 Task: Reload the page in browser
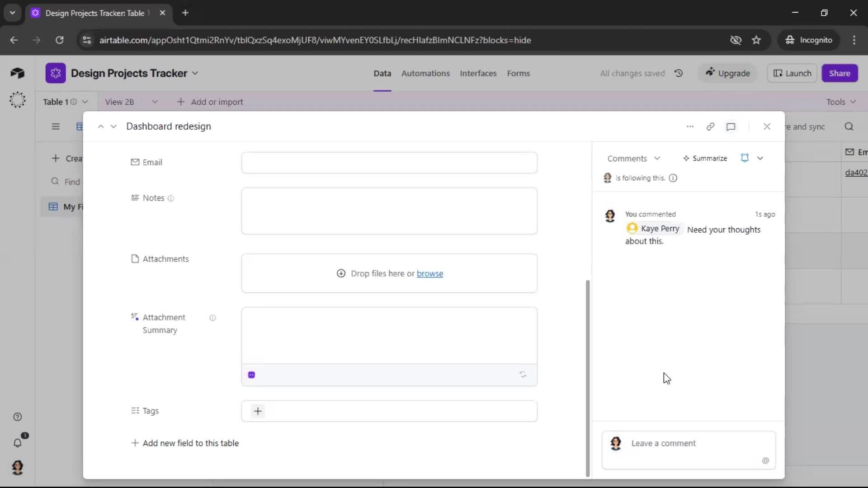tap(59, 40)
